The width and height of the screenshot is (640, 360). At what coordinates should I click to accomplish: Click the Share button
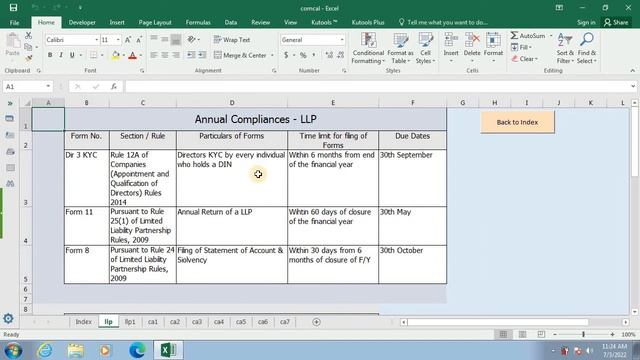tap(616, 22)
